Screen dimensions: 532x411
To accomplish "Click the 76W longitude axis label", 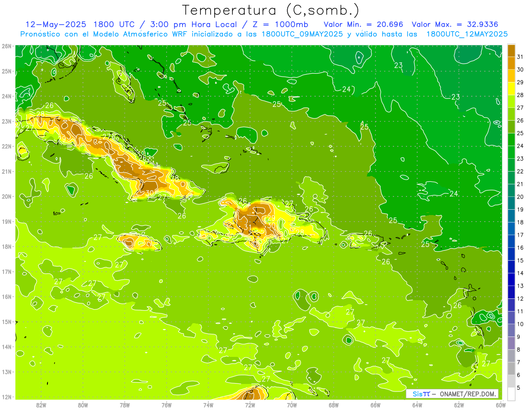I will [x=167, y=405].
